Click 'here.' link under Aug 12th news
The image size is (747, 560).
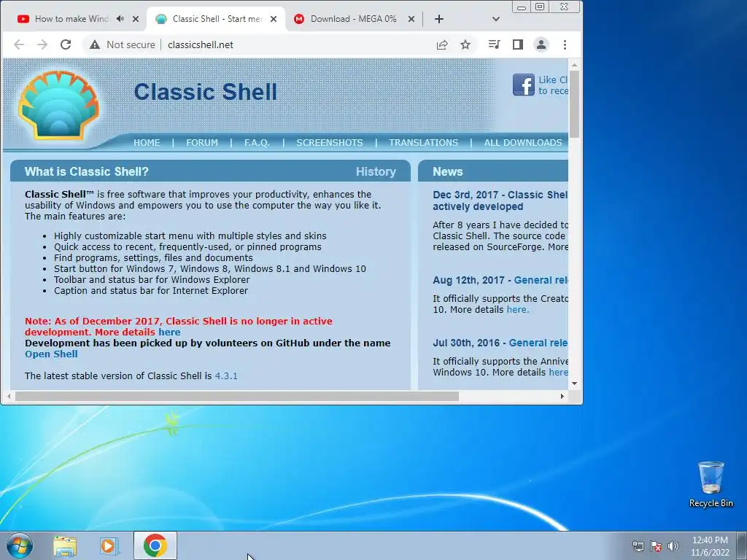point(518,309)
